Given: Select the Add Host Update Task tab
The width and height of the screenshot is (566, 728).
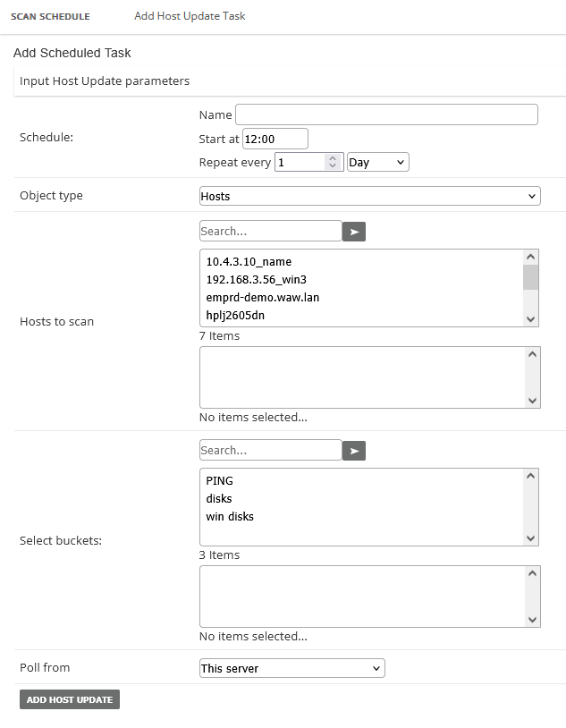Looking at the screenshot, I should point(189,16).
